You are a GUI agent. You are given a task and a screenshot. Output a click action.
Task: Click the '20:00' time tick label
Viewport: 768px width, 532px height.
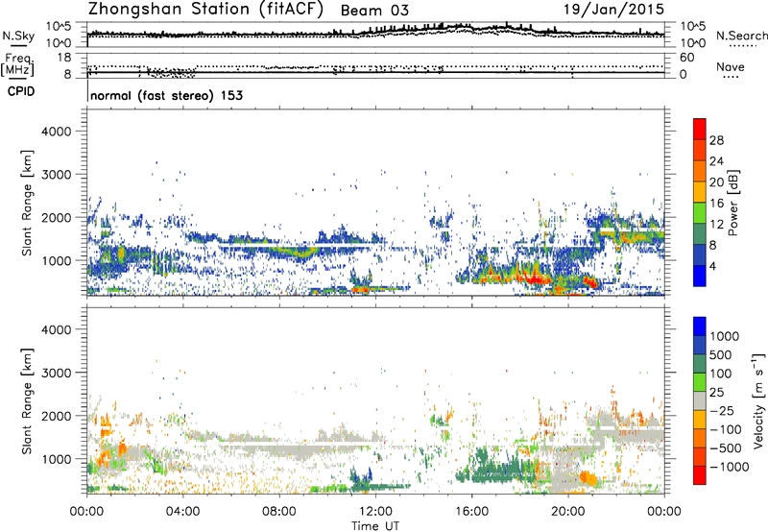567,512
